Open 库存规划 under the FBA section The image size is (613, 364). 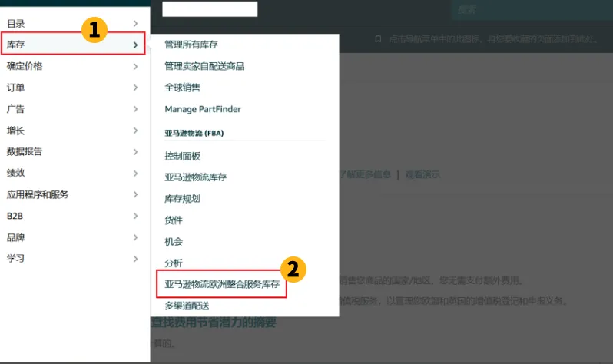[x=182, y=198]
